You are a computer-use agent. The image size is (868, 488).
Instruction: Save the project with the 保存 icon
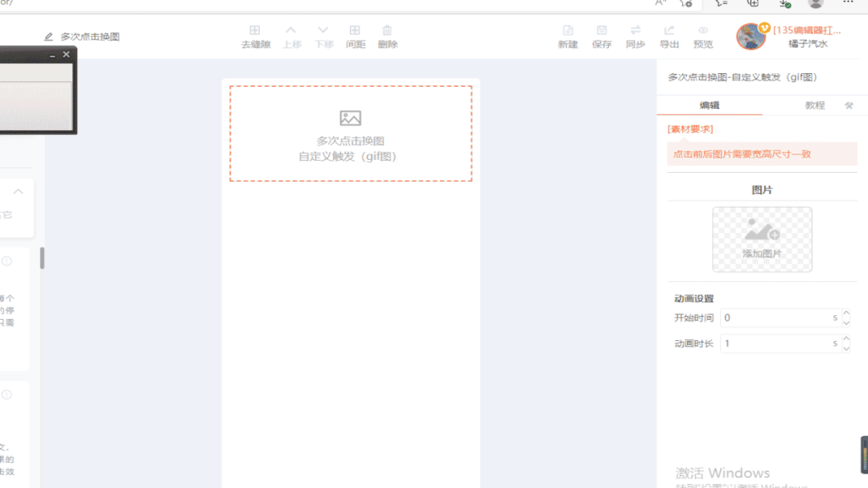pos(602,31)
